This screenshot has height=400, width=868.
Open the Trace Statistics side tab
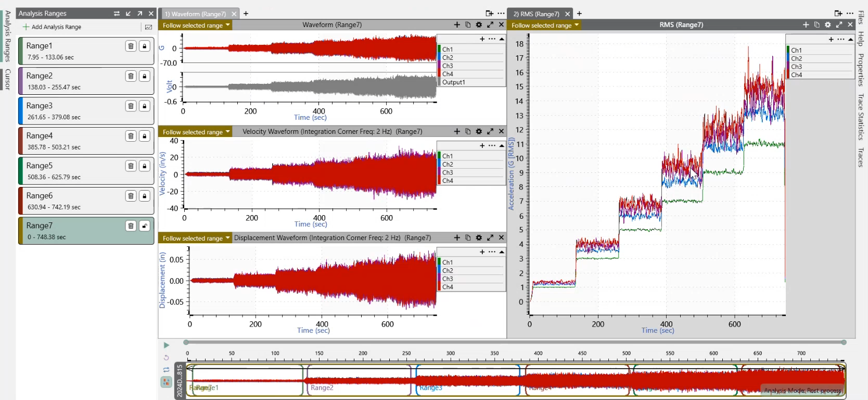point(861,117)
